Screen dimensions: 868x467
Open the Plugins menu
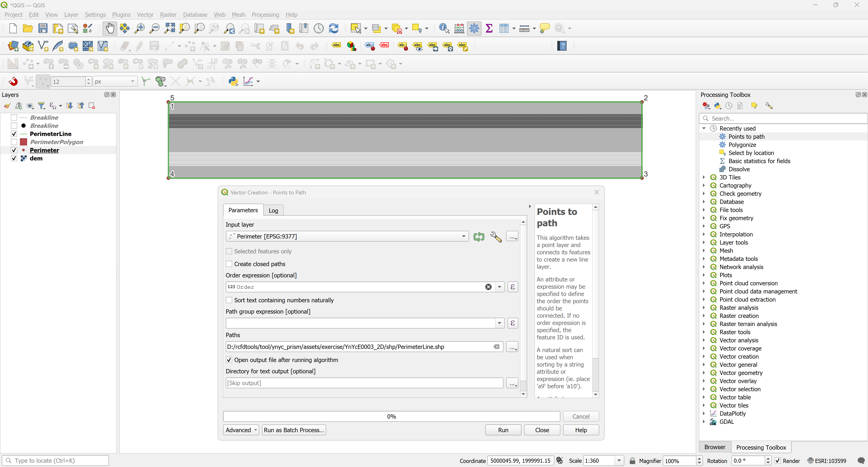(121, 14)
